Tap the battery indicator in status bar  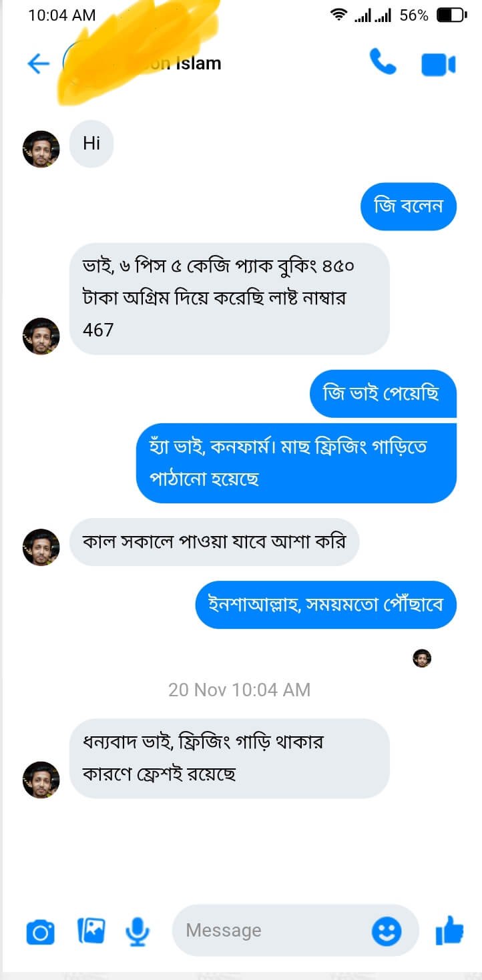tap(451, 15)
